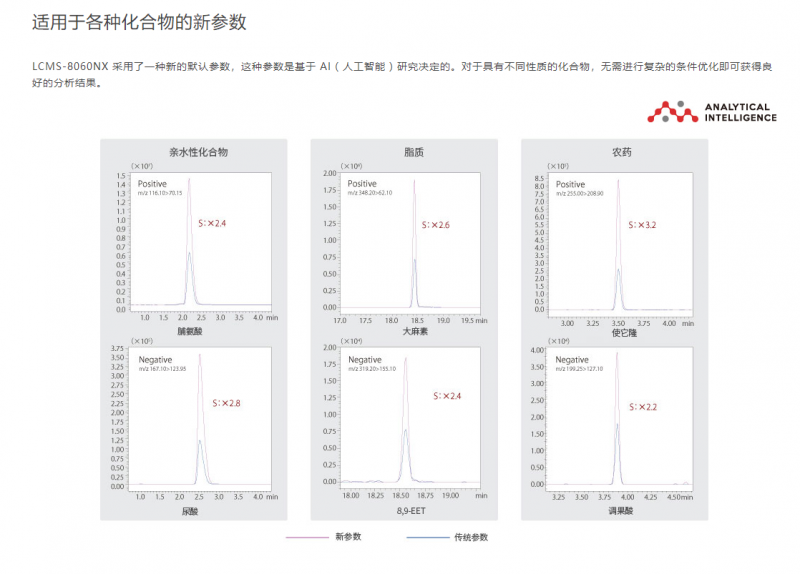Click the S:×2.6 sensitivity label

pos(435,226)
